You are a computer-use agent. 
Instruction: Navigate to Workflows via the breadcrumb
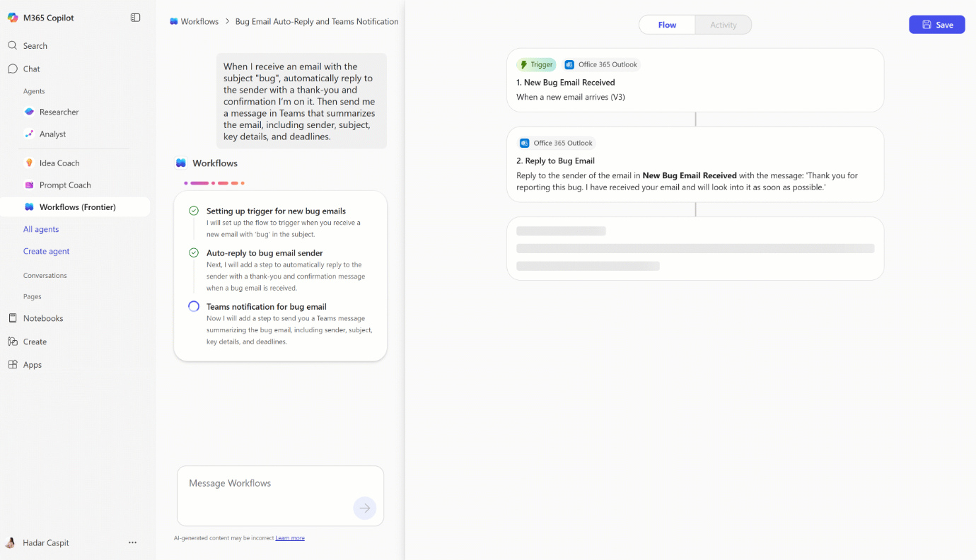(x=199, y=21)
